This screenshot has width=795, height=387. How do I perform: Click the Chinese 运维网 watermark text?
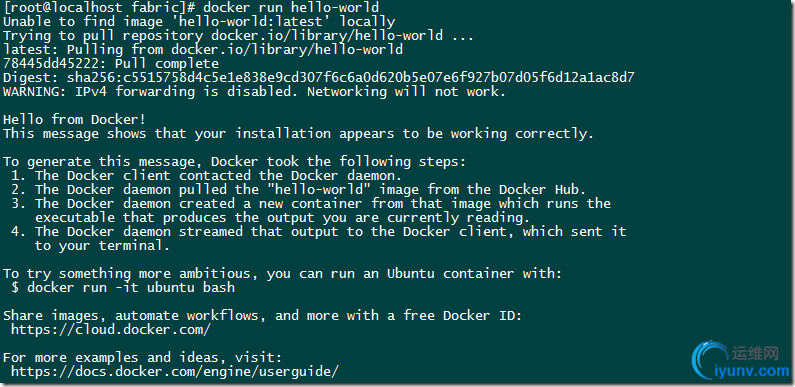tap(755, 353)
